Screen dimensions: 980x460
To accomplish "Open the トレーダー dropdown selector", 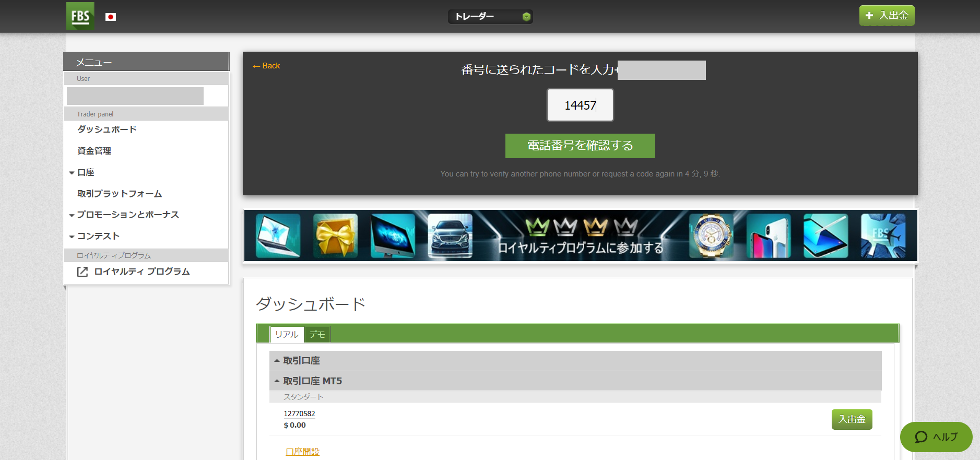I will coord(490,17).
